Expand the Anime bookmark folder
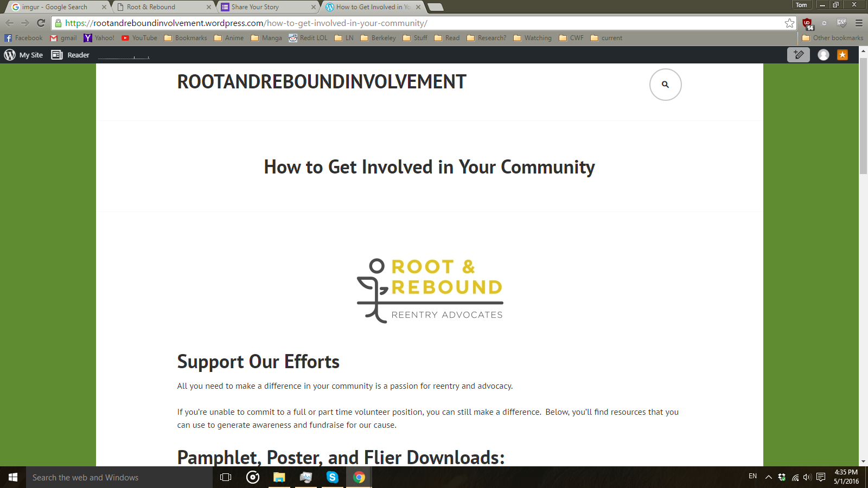 click(229, 38)
